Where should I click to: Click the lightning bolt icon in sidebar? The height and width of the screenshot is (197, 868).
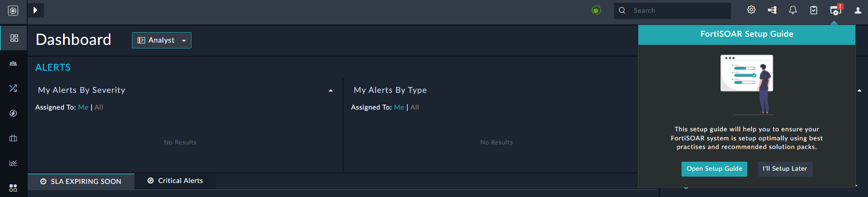[x=13, y=113]
